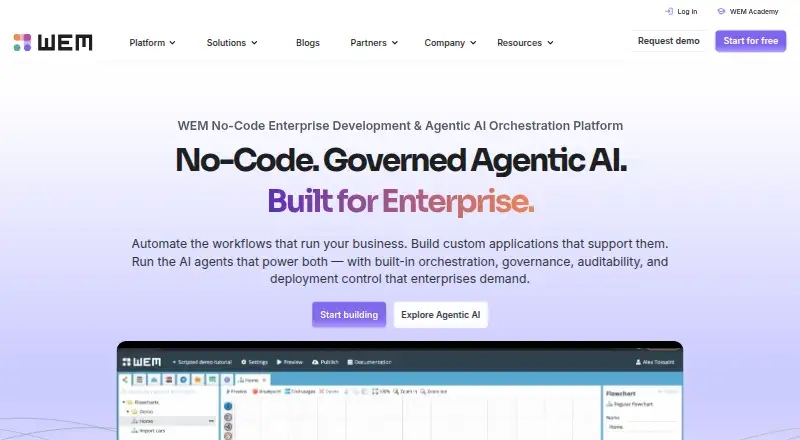
Task: Click the Name field containing Home
Action: click(641, 427)
